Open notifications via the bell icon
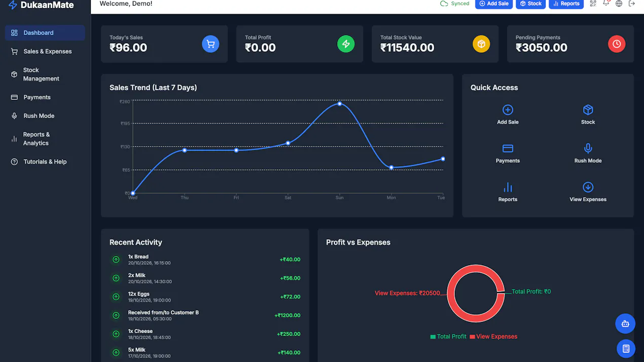 606,3
